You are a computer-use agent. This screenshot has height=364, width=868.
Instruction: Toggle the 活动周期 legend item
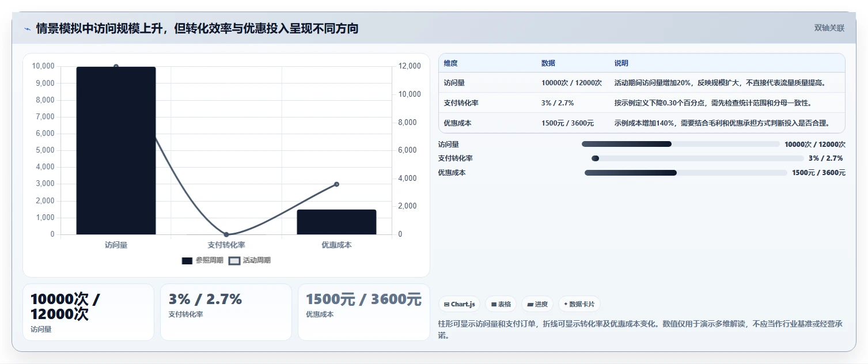pos(249,260)
